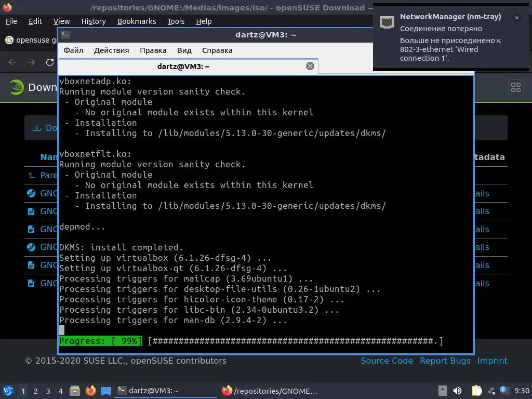Open the Вид menu in the terminal

(184, 50)
